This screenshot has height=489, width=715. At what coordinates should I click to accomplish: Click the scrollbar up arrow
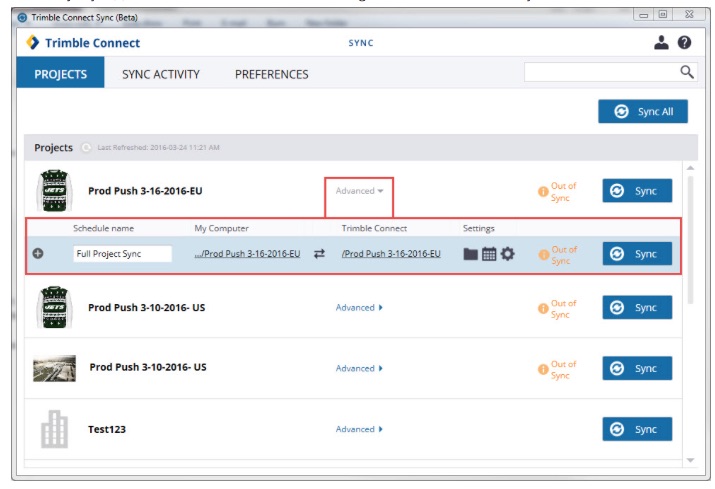pos(690,168)
